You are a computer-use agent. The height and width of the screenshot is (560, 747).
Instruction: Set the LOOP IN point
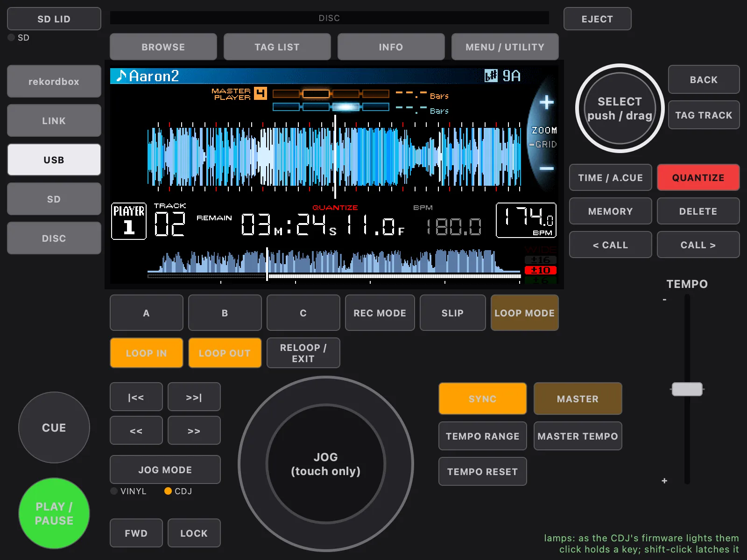(x=147, y=353)
